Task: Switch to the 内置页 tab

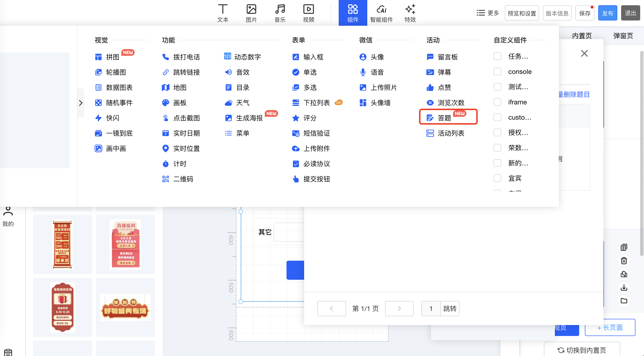Action: [x=582, y=36]
